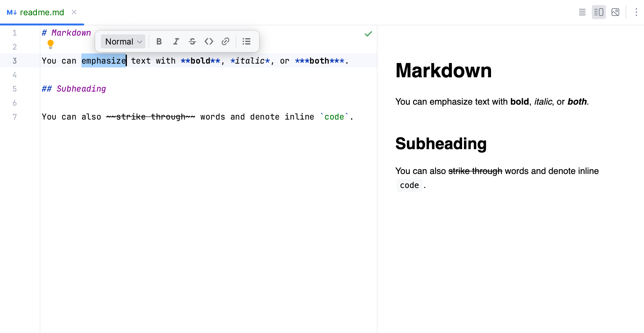Select the readme.md tab

point(42,12)
